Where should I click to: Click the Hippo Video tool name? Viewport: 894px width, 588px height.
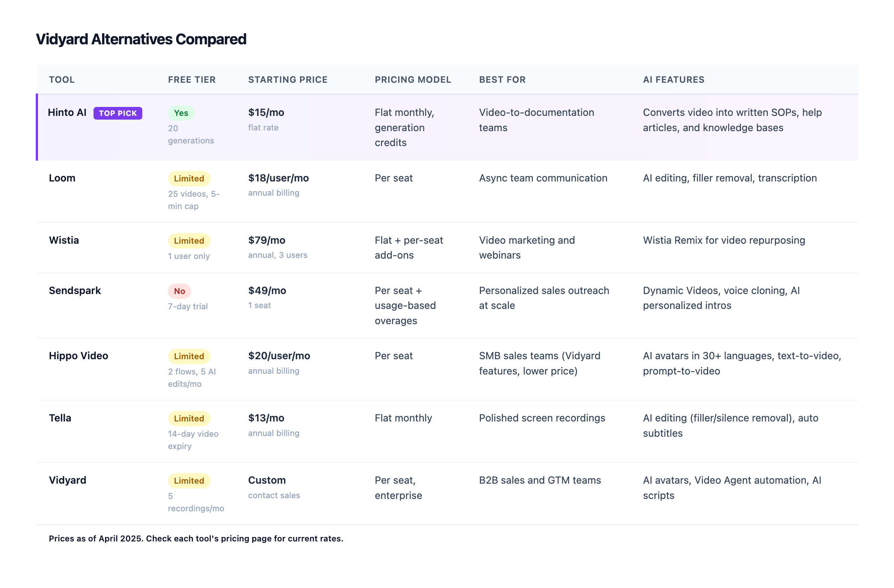[79, 355]
